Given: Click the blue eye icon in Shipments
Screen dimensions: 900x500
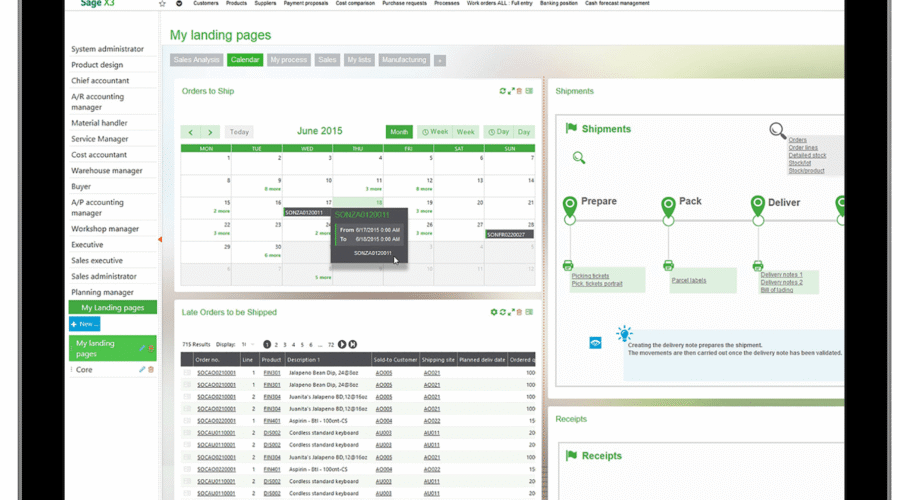Looking at the screenshot, I should pyautogui.click(x=595, y=343).
